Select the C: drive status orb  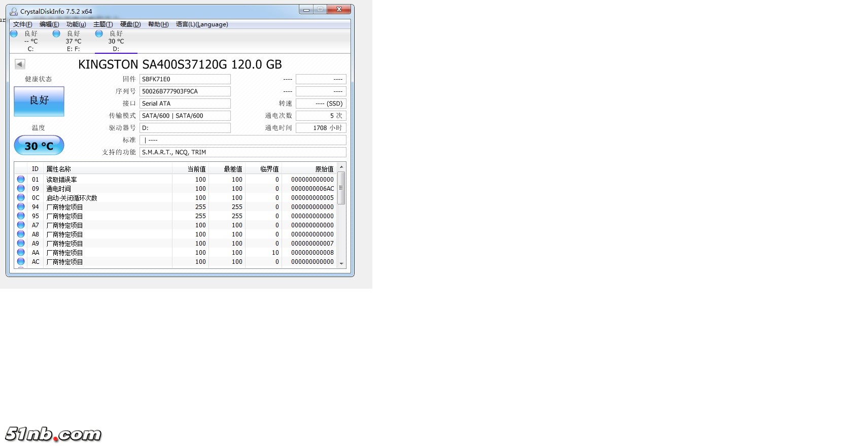(14, 33)
